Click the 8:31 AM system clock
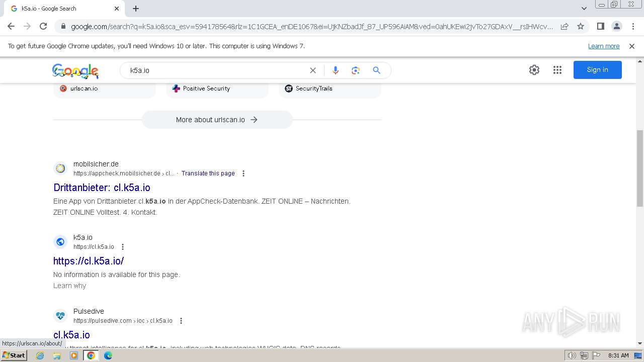Viewport: 644px width, 362px height. (x=618, y=355)
